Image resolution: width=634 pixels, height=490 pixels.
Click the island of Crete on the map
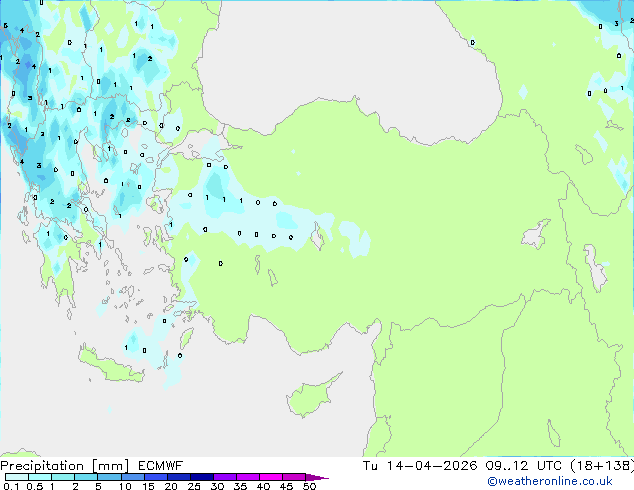tap(109, 366)
